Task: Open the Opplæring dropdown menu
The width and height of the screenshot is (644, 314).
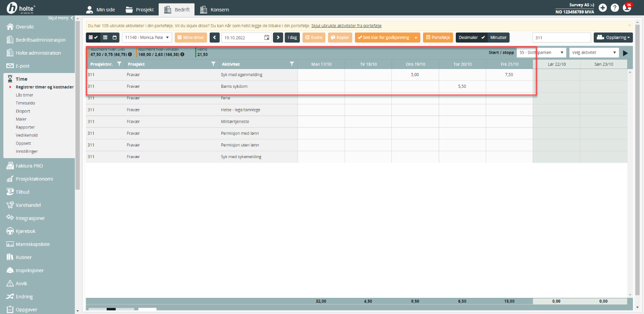Action: pyautogui.click(x=613, y=38)
